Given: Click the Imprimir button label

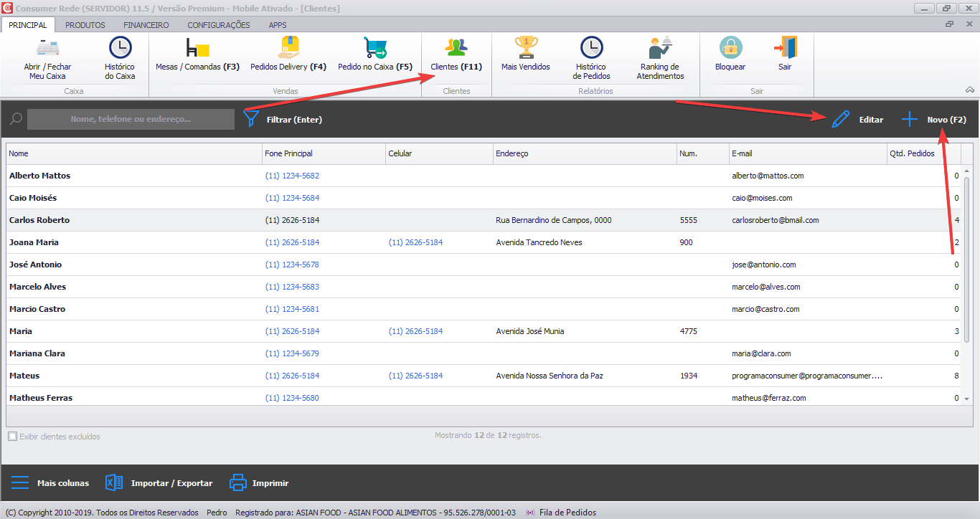Looking at the screenshot, I should pos(270,483).
